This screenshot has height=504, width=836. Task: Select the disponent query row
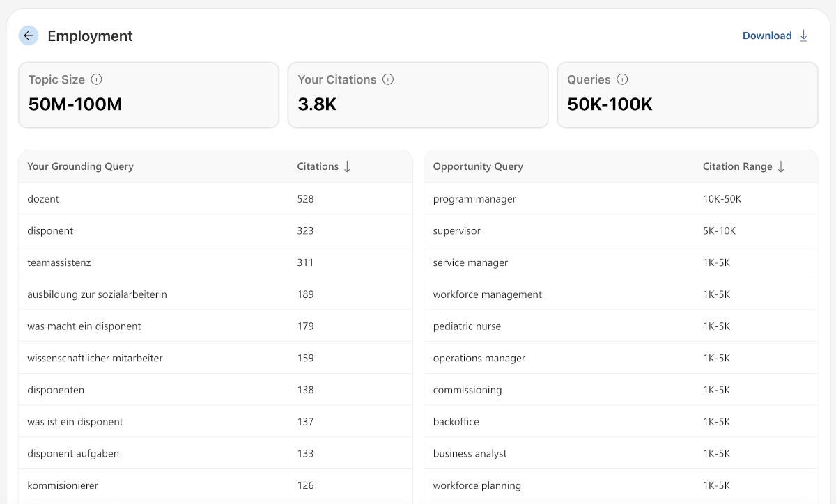pos(215,230)
